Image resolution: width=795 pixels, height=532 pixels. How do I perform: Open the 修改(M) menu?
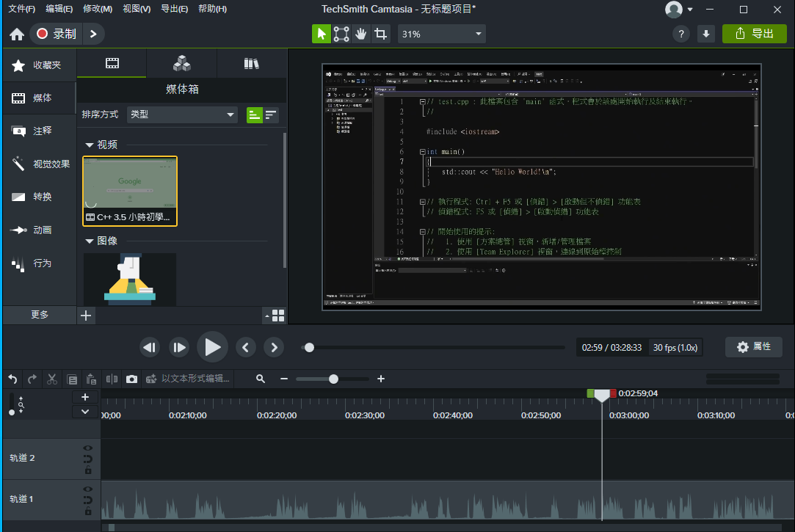point(98,9)
